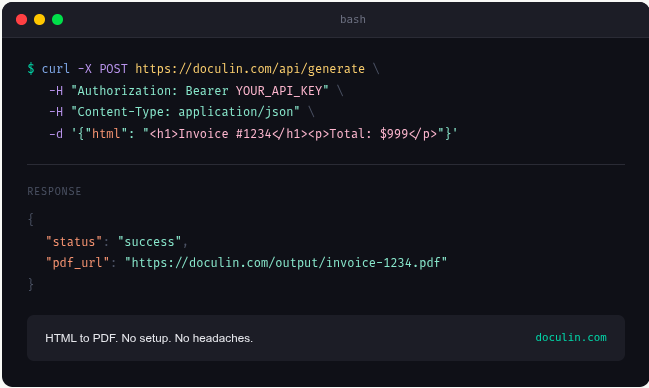The width and height of the screenshot is (649, 388).
Task: Click the 'curl' command word
Action: [x=55, y=69]
